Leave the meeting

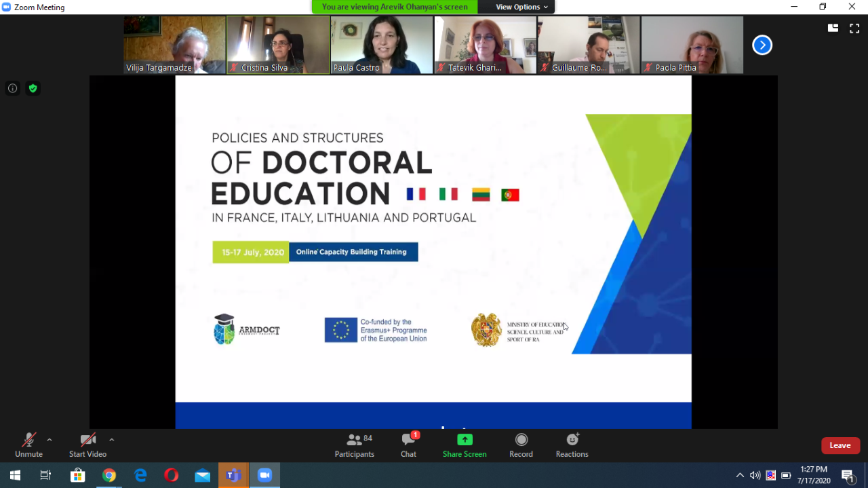pos(840,445)
